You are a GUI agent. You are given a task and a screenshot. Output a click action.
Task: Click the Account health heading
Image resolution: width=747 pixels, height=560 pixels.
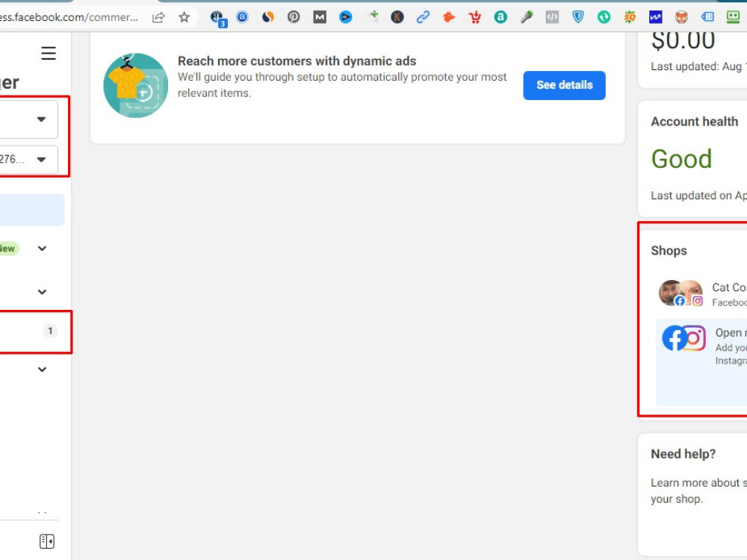[694, 122]
